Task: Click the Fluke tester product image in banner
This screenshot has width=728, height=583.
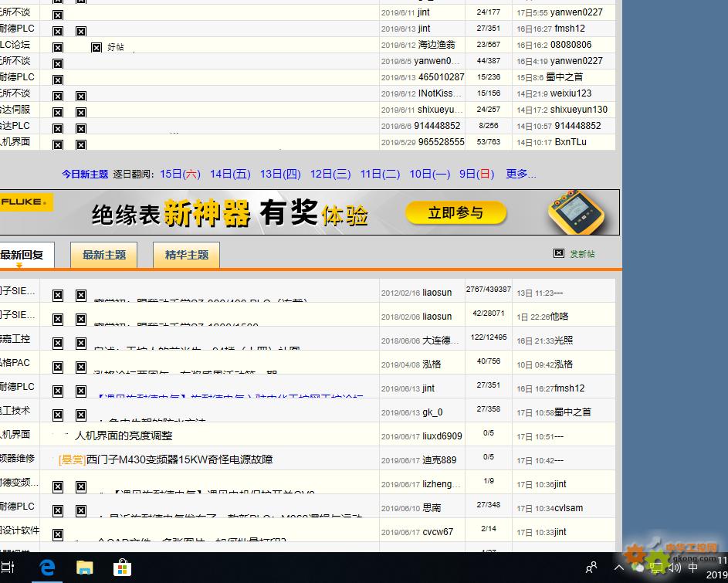Action: [576, 212]
